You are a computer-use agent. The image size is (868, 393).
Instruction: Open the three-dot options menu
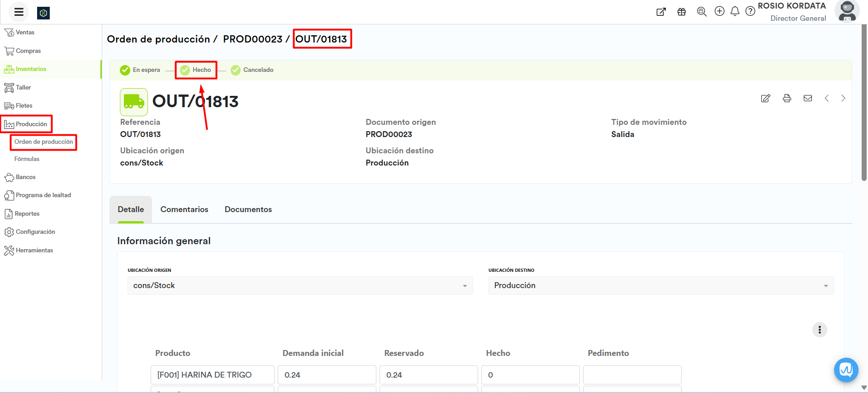pyautogui.click(x=819, y=330)
